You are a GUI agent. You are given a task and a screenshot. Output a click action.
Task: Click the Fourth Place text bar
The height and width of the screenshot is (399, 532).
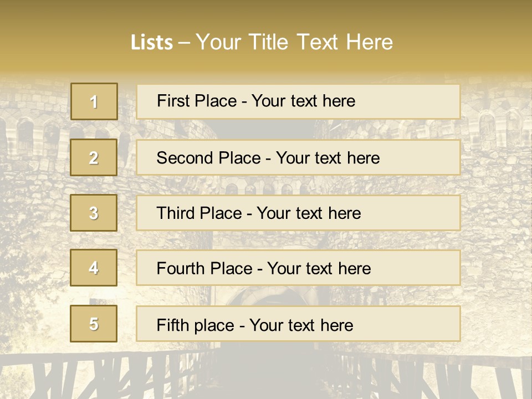[298, 268]
